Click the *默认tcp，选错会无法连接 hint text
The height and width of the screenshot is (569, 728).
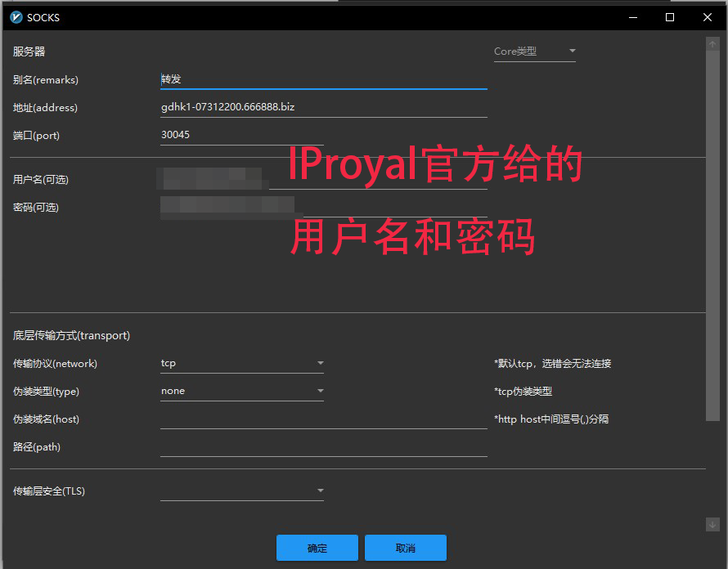(x=552, y=364)
